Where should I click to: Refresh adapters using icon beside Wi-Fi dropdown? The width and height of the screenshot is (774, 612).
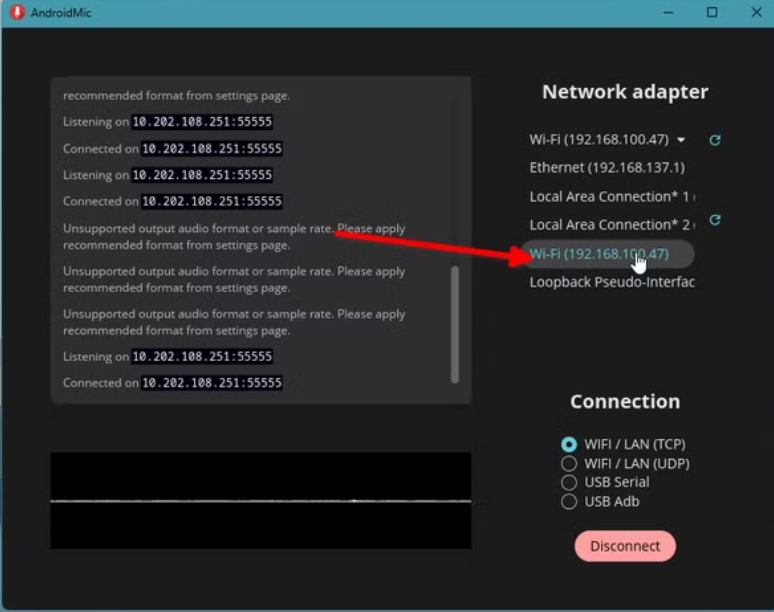click(x=715, y=140)
